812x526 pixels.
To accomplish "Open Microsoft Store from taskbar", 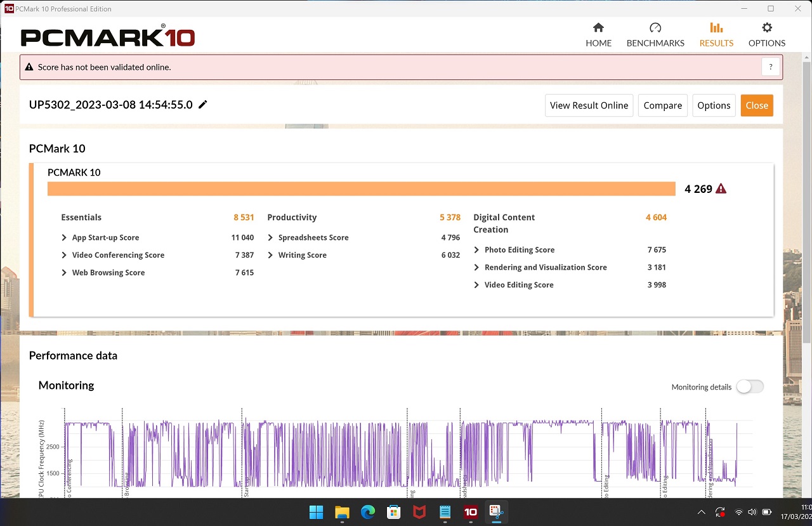I will [393, 512].
